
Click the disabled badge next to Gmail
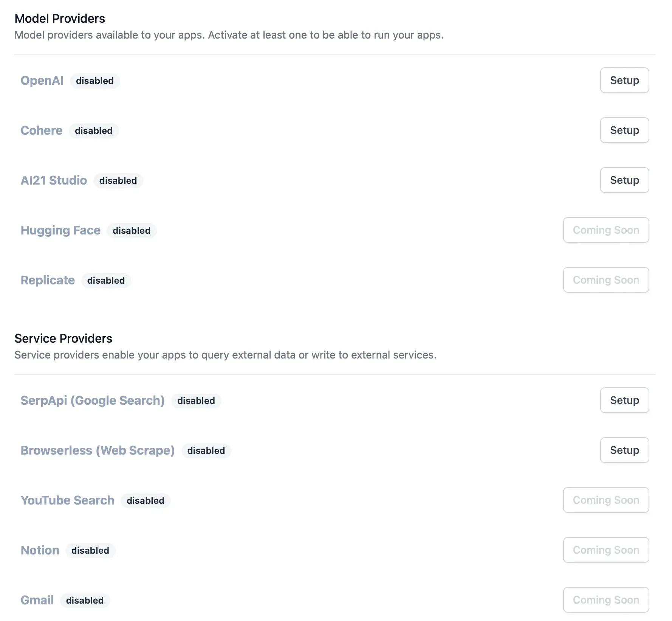(85, 601)
